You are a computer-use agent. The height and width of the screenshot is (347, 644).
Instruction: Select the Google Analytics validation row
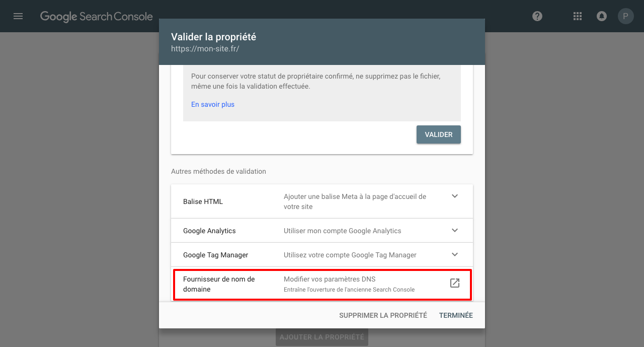(322, 231)
